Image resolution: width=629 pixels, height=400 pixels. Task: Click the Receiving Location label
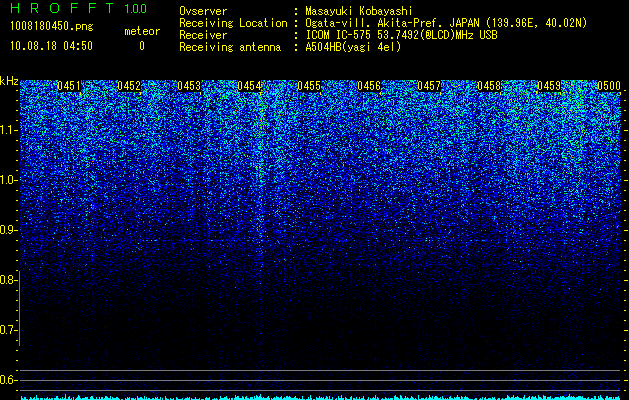click(233, 23)
